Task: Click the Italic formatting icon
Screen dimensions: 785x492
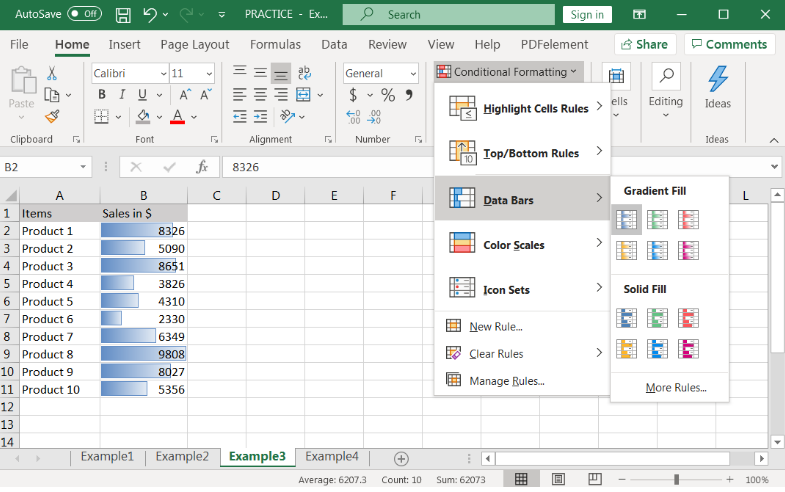Action: 122,95
